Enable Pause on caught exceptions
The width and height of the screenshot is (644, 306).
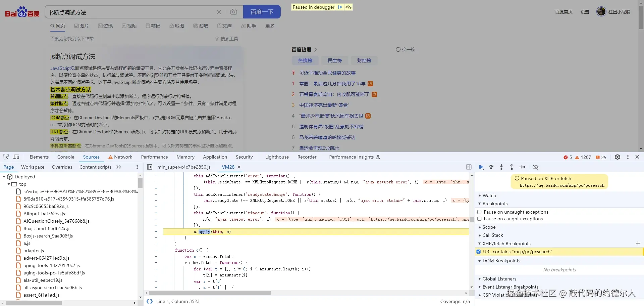tap(479, 219)
